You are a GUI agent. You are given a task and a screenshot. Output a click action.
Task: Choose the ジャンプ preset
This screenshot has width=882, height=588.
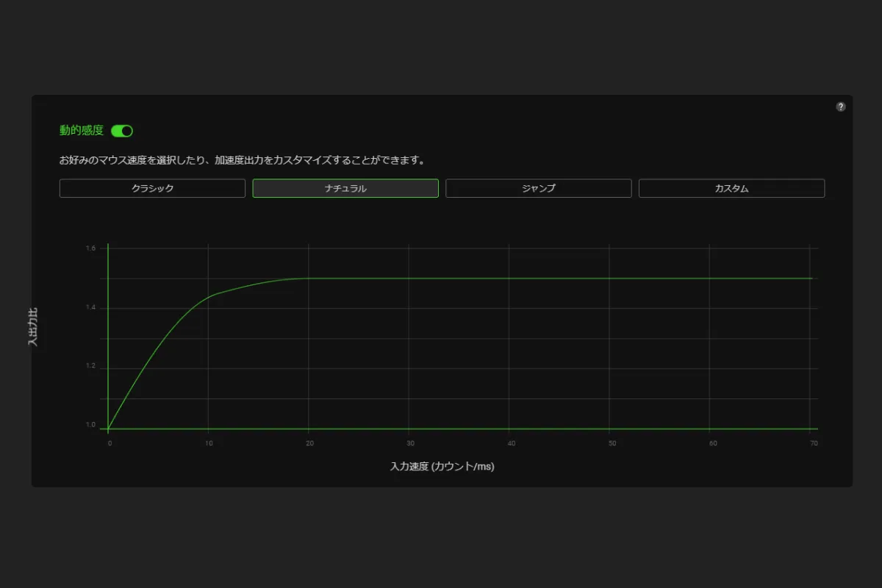click(x=538, y=188)
